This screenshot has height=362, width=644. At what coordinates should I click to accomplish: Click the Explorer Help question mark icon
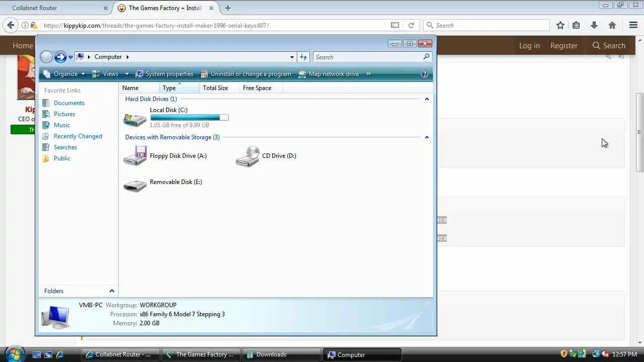[x=425, y=74]
